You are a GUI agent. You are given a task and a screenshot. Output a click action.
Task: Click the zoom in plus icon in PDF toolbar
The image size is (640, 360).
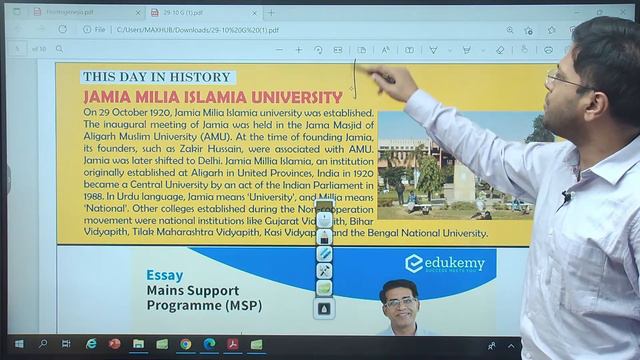(299, 50)
